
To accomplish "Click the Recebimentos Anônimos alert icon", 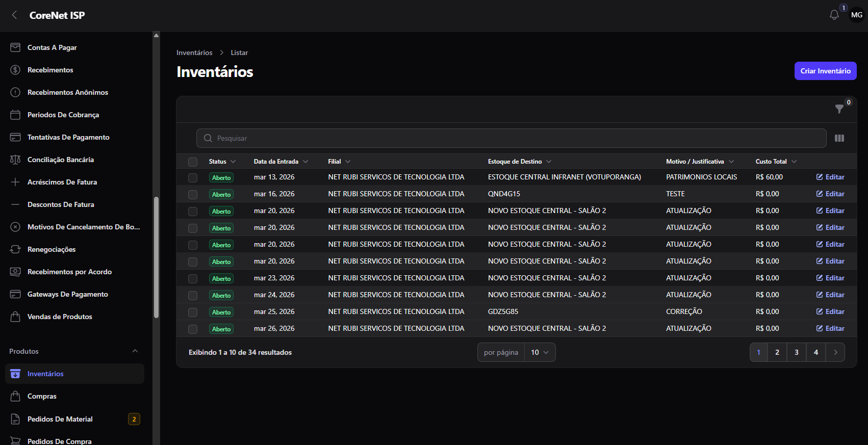I will tap(15, 92).
